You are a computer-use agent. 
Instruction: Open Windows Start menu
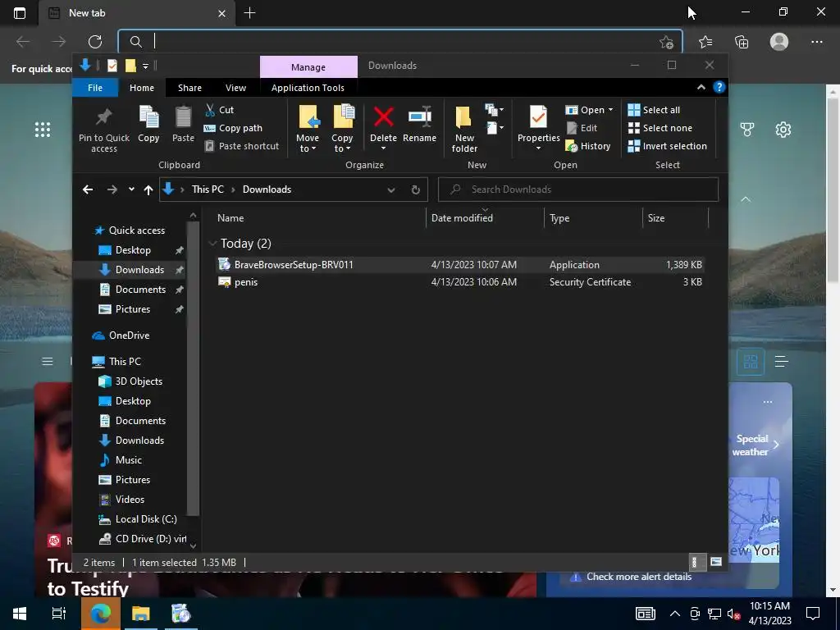pyautogui.click(x=20, y=614)
